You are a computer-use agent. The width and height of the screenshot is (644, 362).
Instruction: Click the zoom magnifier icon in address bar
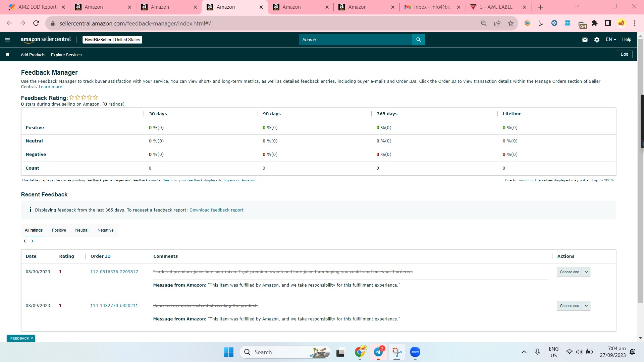pos(484,23)
